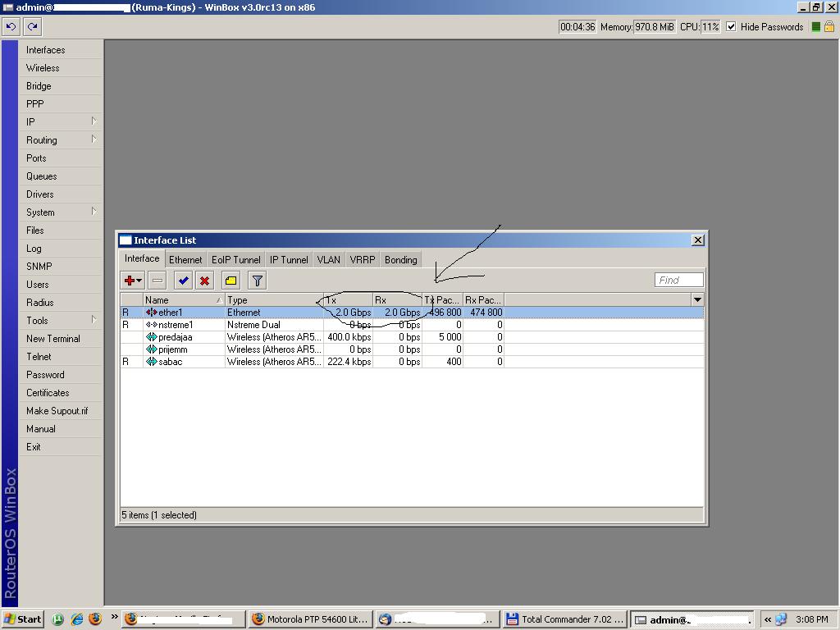
Task: Switch to the Ethernet tab
Action: pos(185,260)
